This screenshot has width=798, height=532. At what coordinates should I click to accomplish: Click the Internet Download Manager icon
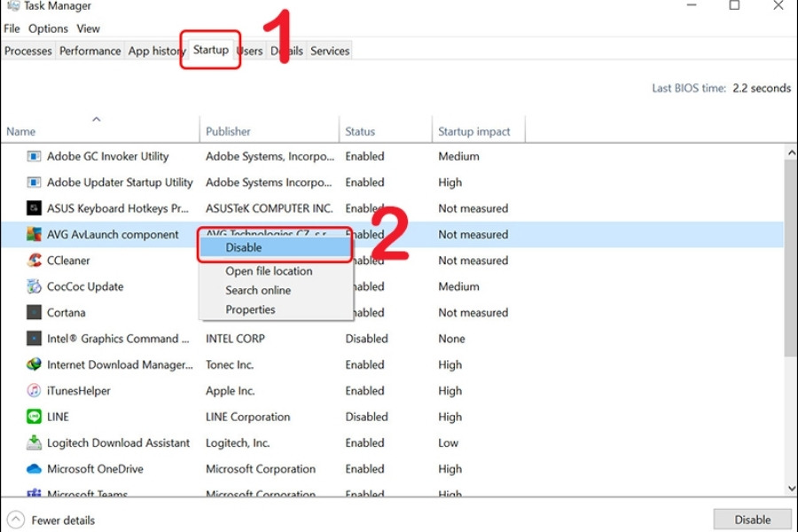click(x=34, y=364)
